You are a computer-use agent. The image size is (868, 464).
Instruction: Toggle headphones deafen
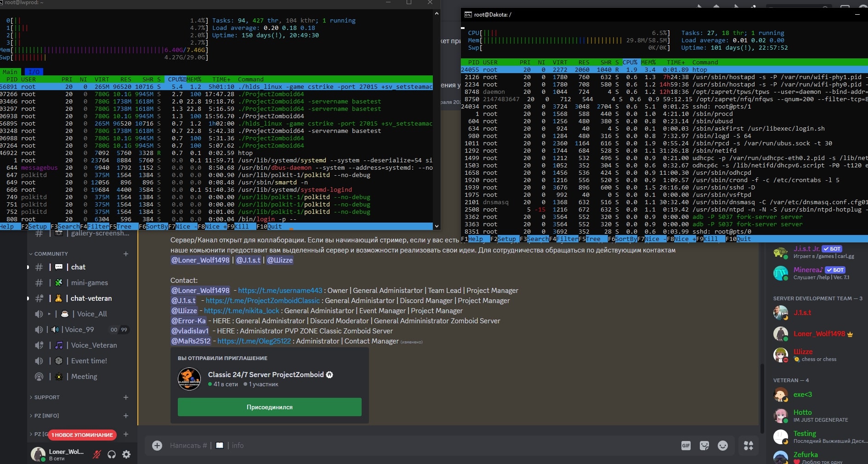tap(112, 454)
